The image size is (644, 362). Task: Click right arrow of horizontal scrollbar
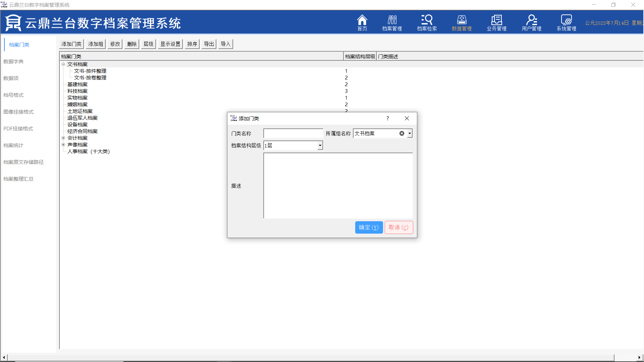click(x=639, y=357)
